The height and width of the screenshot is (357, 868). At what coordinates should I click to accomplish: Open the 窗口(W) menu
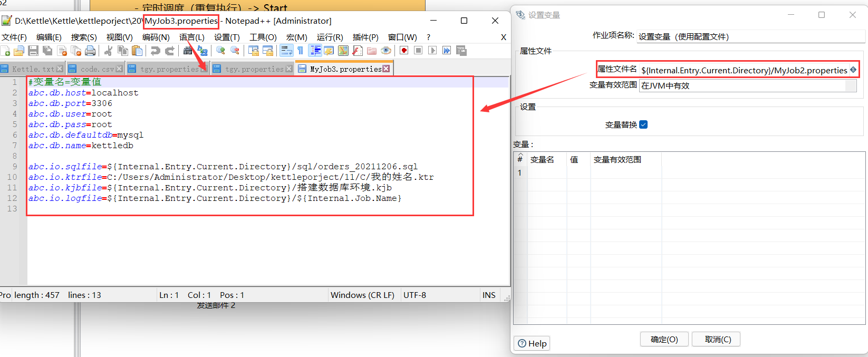click(402, 37)
